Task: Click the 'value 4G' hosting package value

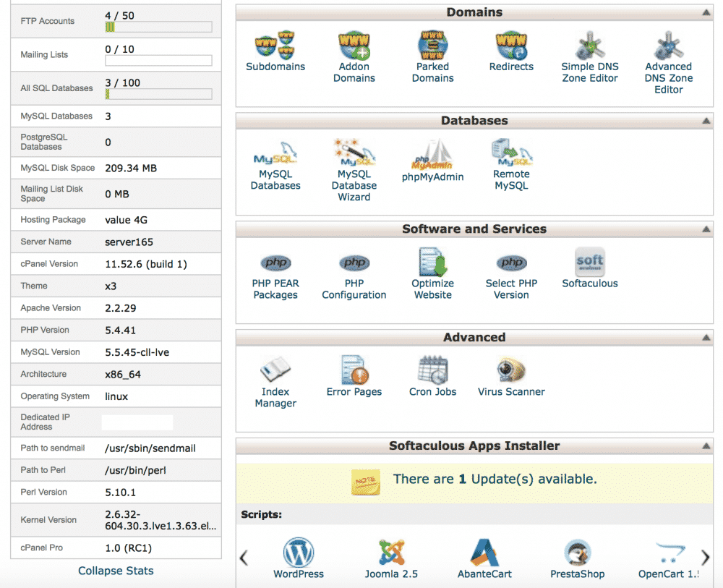Action: click(x=126, y=220)
